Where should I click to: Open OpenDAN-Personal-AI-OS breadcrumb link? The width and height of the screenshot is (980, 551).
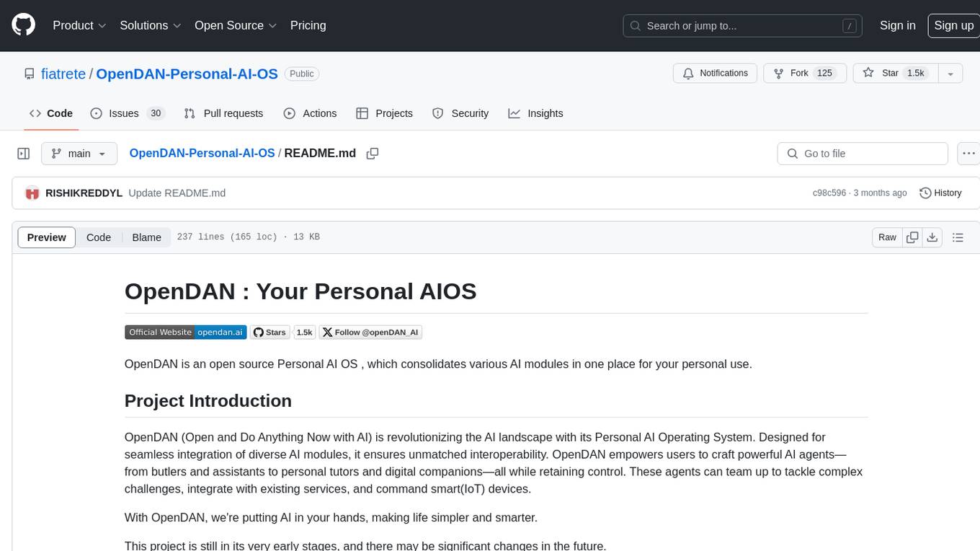202,153
